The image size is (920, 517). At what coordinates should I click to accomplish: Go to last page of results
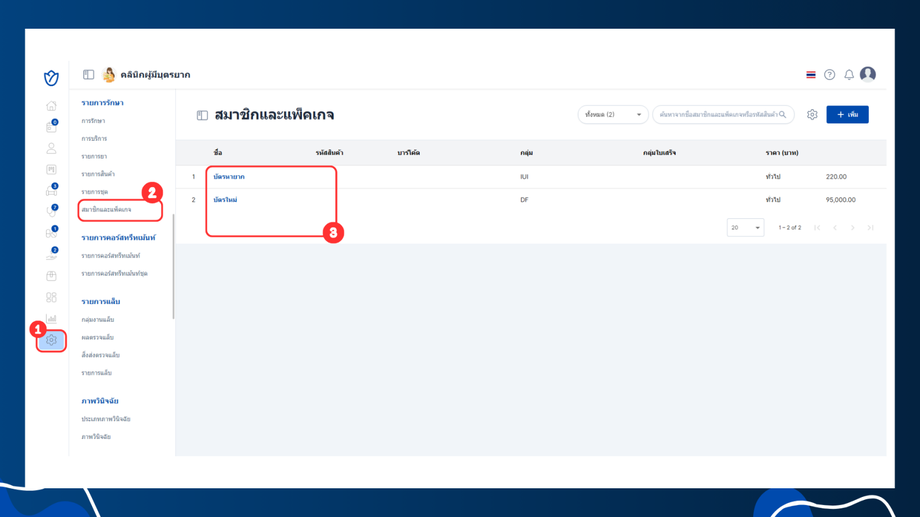pos(871,228)
